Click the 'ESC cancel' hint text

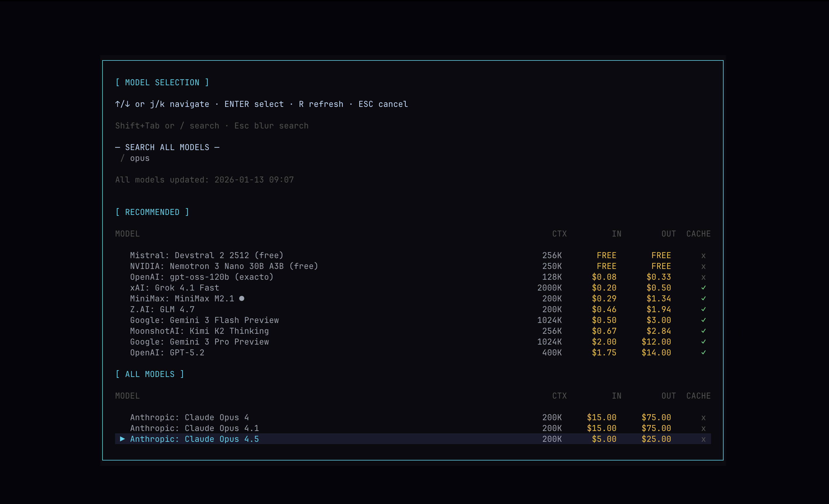383,104
